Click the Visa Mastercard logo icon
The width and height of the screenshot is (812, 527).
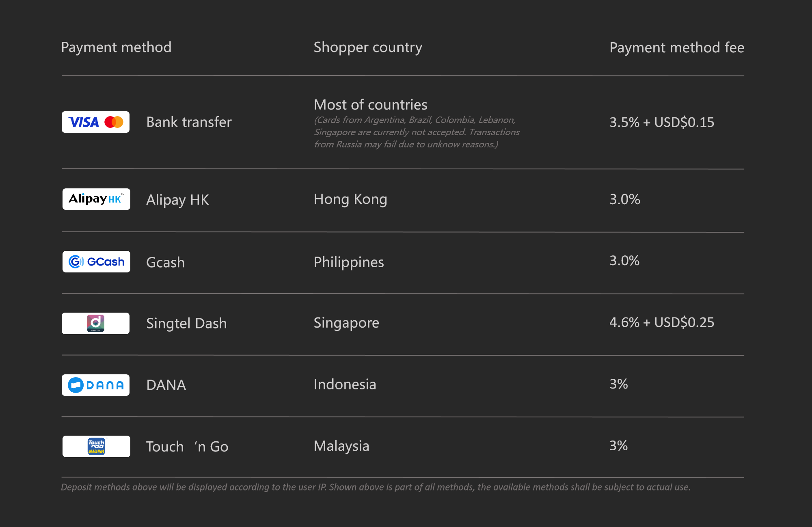pyautogui.click(x=95, y=122)
